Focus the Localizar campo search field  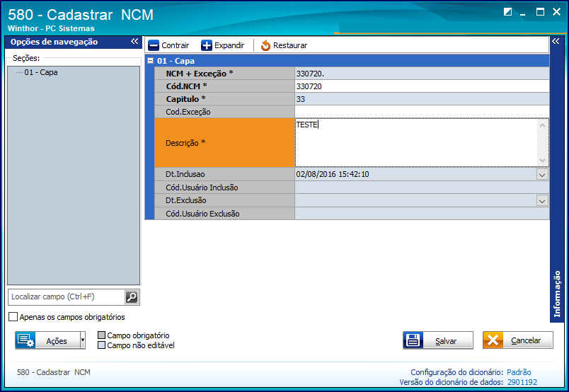pos(67,297)
